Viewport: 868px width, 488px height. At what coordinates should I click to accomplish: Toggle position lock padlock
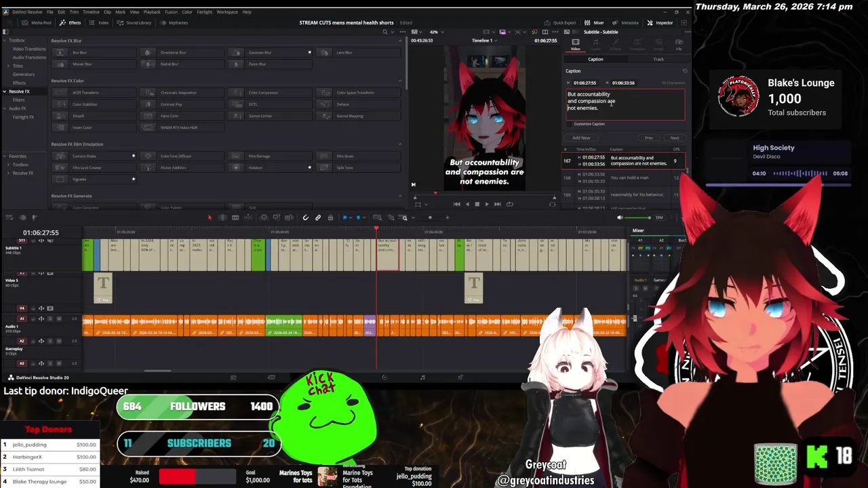coord(330,218)
